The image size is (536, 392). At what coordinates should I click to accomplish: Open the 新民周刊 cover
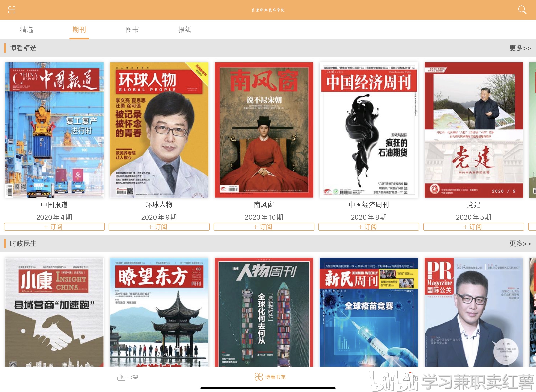pos(369,312)
